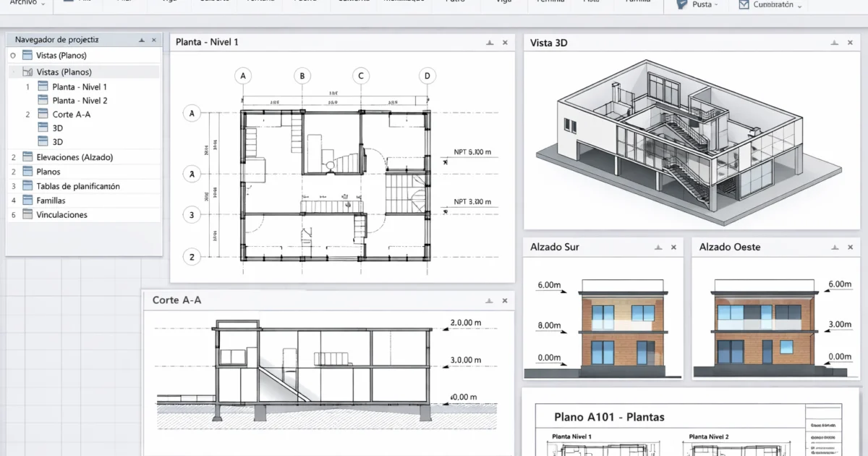Screen dimensions: 868x456
Task: Expand Elevaciones (Alzado) in the project browser
Action: pos(75,156)
